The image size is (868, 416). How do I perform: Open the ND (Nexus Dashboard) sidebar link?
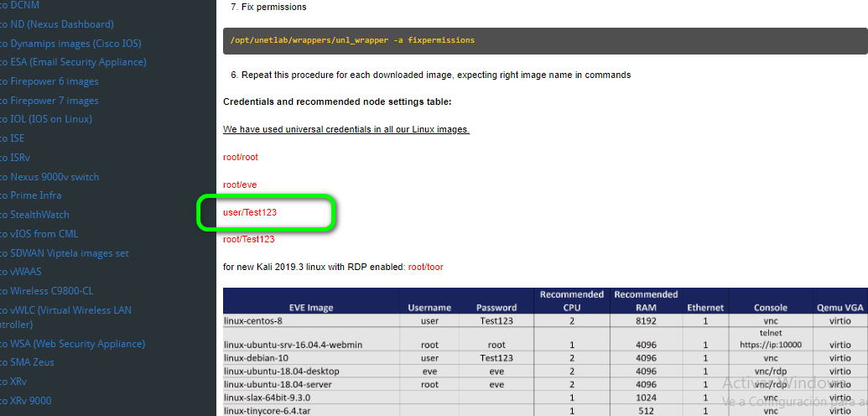pyautogui.click(x=61, y=24)
